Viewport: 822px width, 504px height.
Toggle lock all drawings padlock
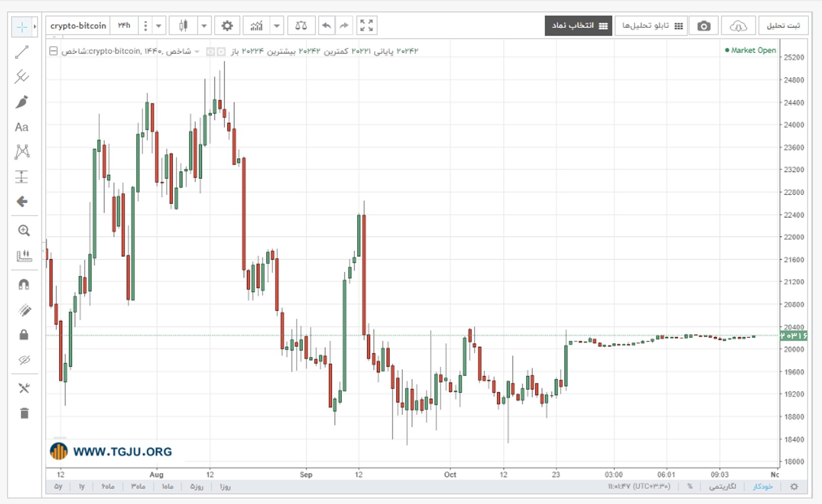(x=24, y=335)
